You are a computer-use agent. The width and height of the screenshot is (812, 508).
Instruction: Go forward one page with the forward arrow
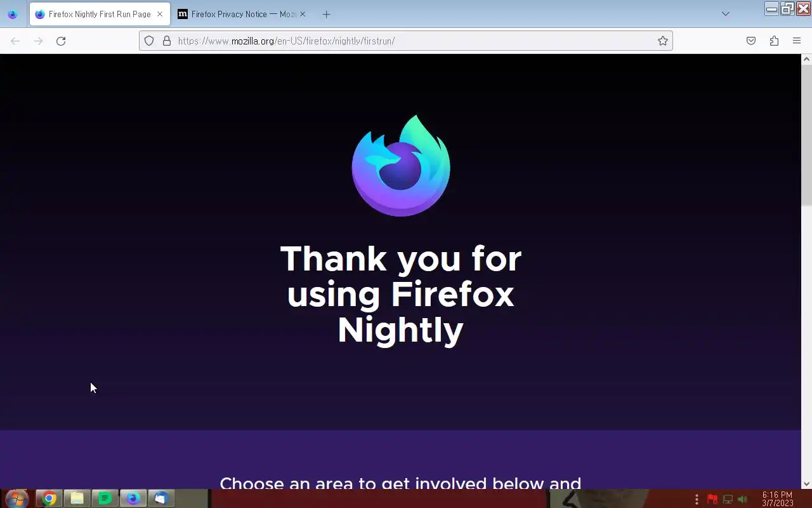point(38,41)
